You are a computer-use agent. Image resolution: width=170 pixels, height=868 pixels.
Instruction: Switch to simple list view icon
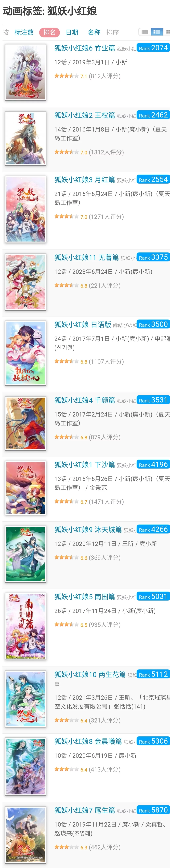[145, 32]
